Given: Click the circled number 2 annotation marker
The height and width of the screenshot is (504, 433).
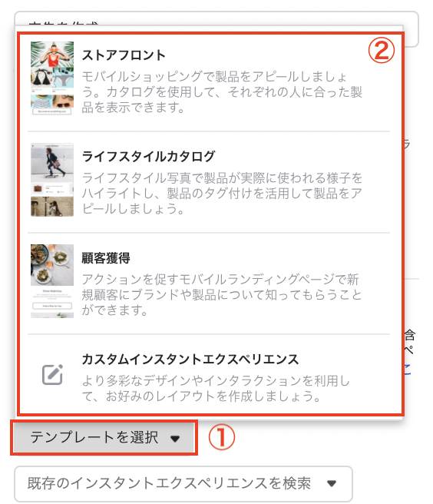Looking at the screenshot, I should 382,50.
